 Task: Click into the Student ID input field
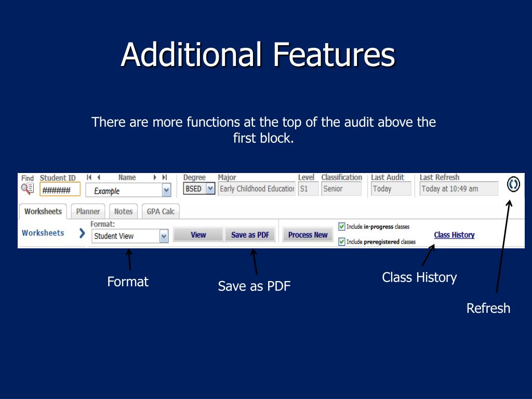60,189
